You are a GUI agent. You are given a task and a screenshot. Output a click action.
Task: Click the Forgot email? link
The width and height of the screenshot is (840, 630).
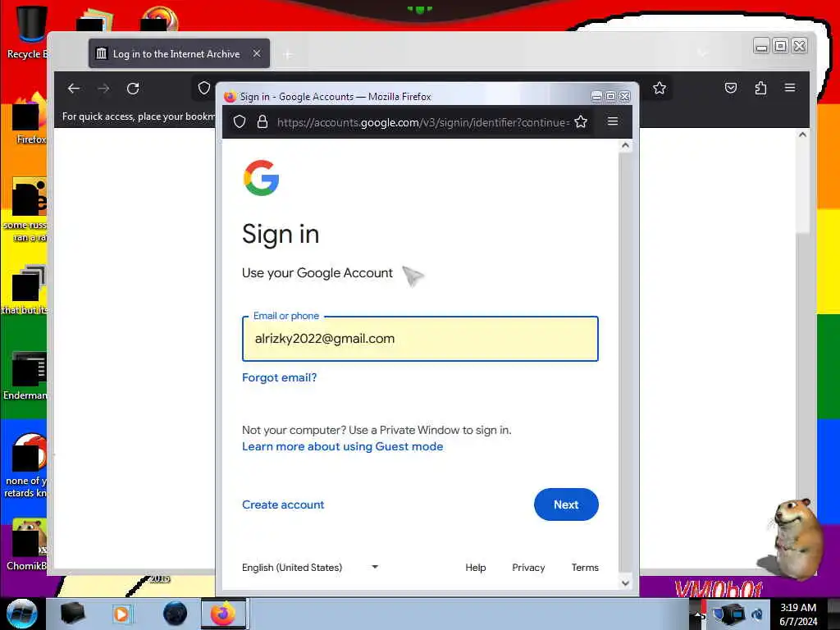pyautogui.click(x=279, y=377)
